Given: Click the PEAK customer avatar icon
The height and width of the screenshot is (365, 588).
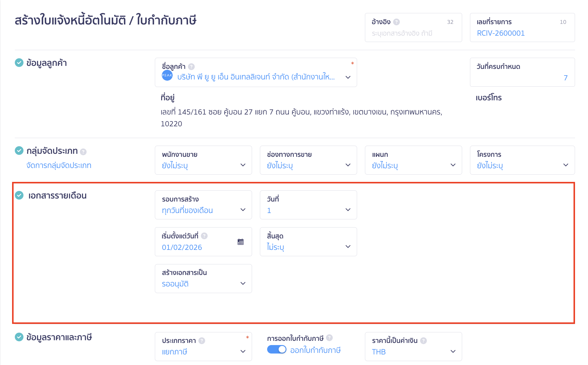Looking at the screenshot, I should tap(167, 75).
